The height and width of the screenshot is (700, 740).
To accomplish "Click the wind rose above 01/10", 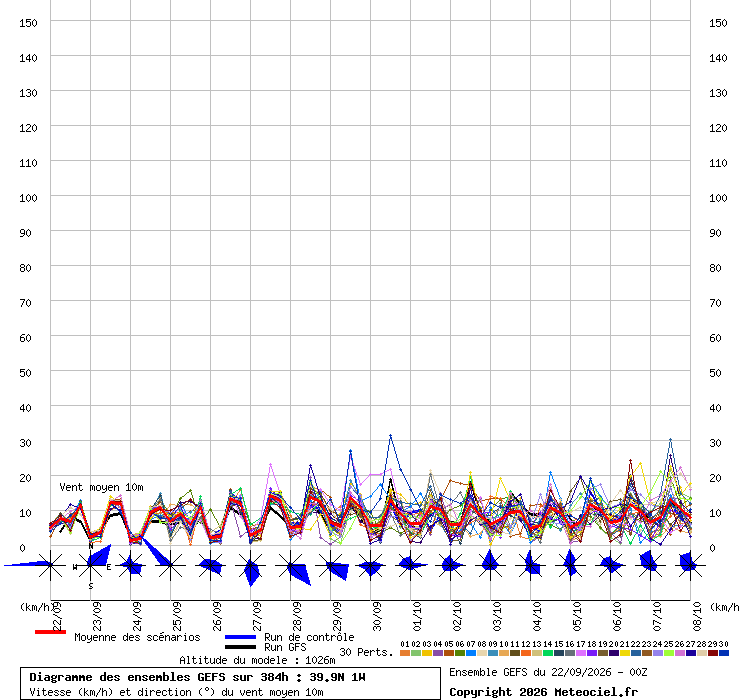I will point(411,565).
